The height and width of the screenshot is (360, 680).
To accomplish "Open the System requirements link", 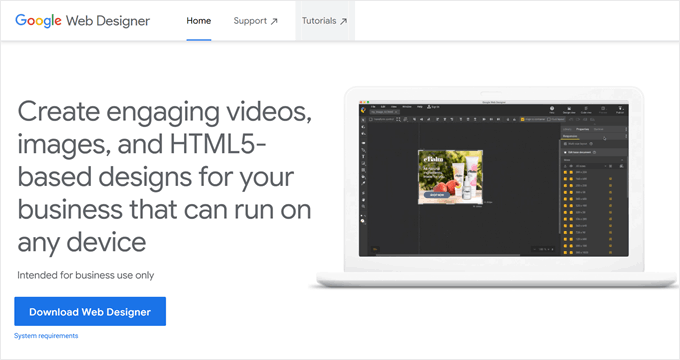I will click(46, 336).
